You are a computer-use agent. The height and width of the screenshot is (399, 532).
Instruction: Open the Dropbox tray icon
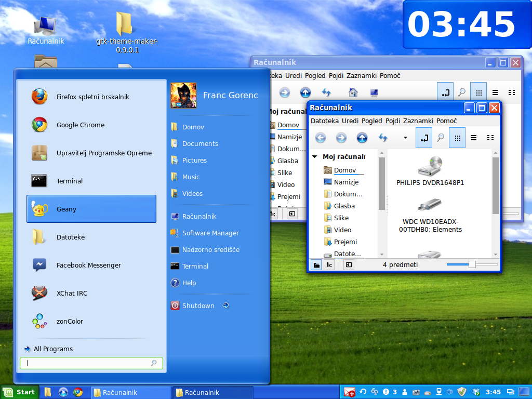click(476, 392)
